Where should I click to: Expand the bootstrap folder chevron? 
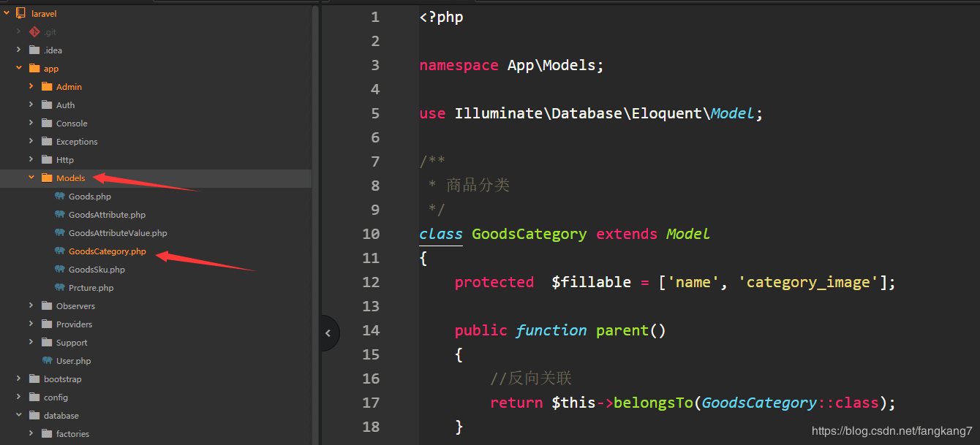click(19, 379)
